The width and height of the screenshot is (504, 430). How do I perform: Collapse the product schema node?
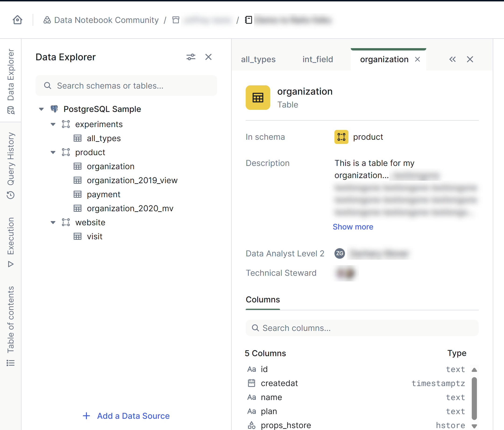[53, 152]
